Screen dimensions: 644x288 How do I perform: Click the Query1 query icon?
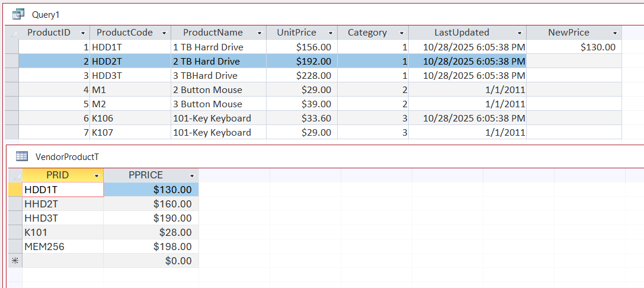pyautogui.click(x=18, y=14)
